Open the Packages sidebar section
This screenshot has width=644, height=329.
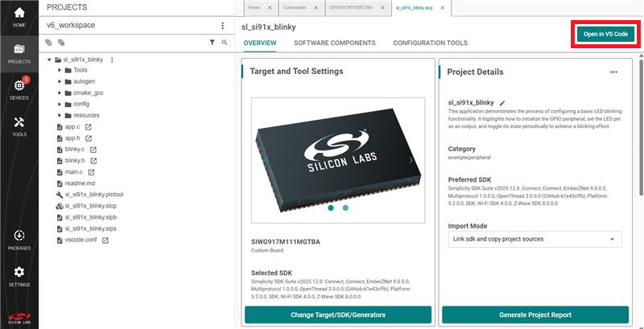[19, 240]
